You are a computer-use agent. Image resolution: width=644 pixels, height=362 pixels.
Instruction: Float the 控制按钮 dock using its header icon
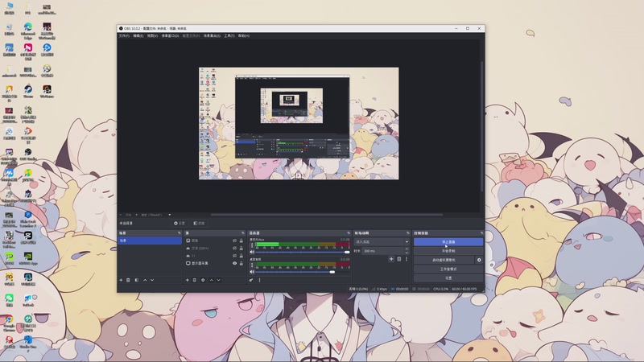481,232
